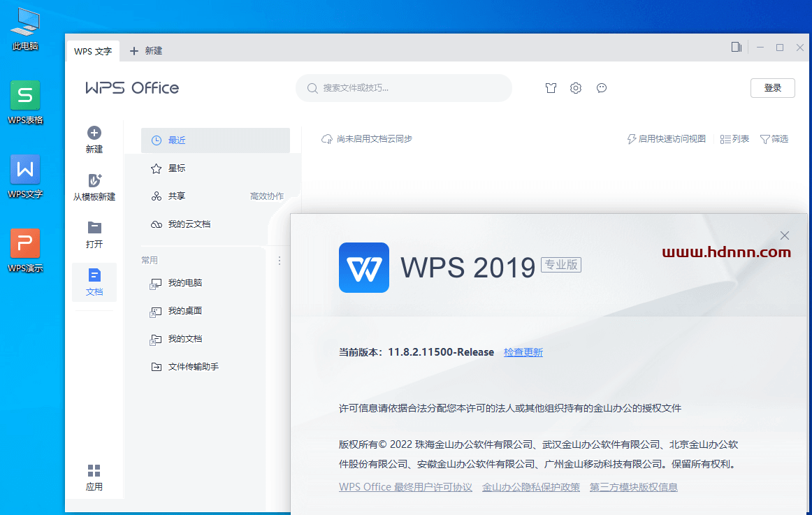
Task: Click the 检查更新 link
Action: click(x=523, y=352)
